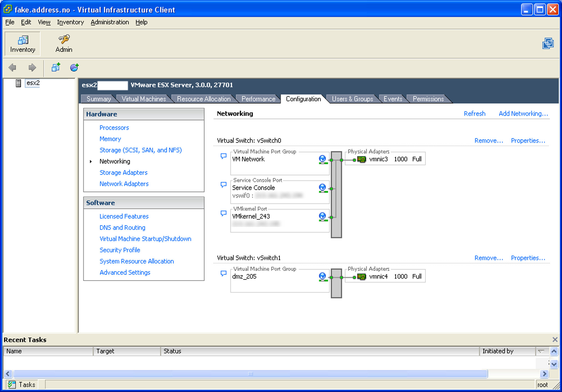
Task: Select the Networking item in Hardware list
Action: (x=115, y=161)
